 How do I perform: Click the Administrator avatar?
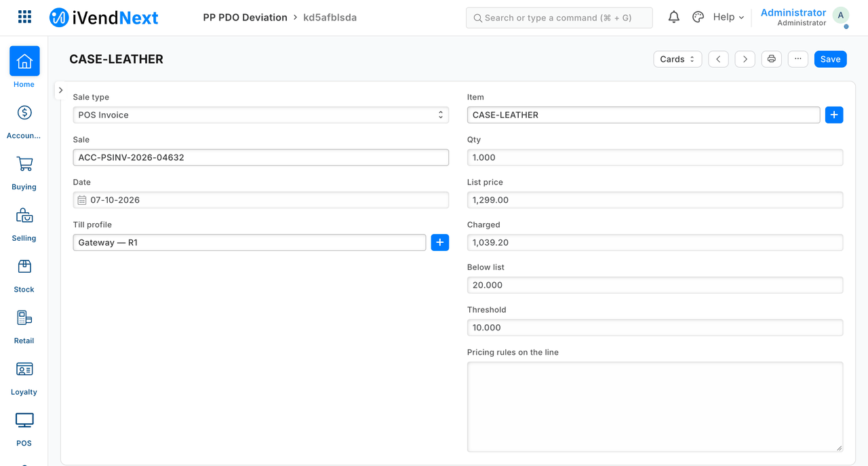coord(841,16)
